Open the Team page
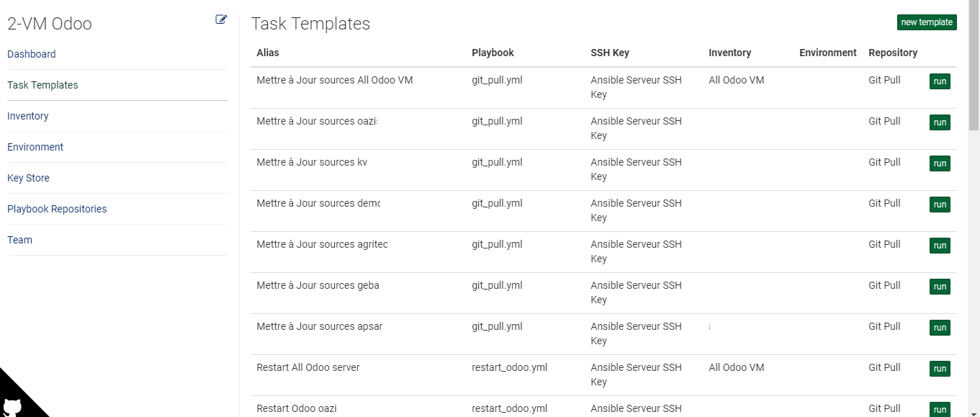 (x=19, y=240)
